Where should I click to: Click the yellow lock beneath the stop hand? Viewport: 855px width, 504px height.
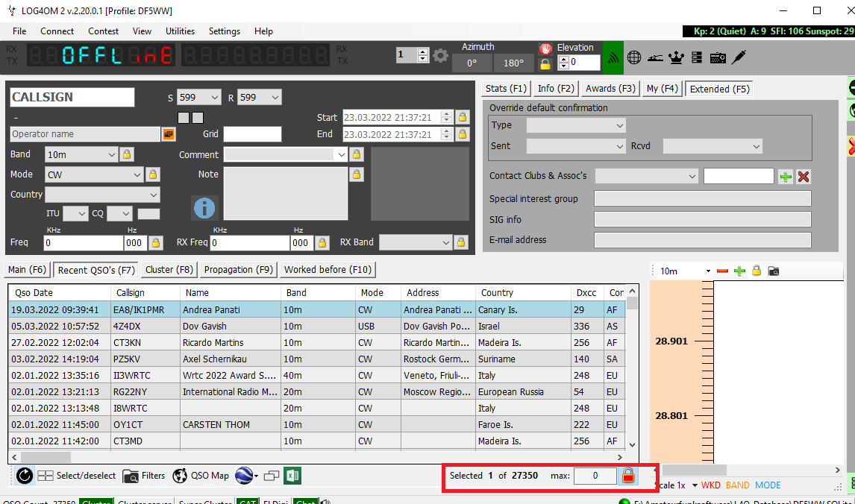[x=545, y=64]
